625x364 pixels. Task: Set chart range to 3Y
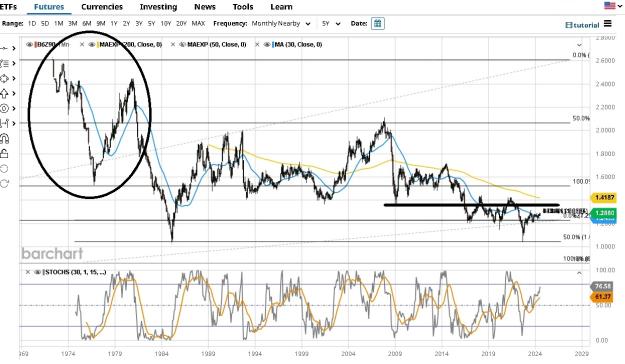(139, 24)
